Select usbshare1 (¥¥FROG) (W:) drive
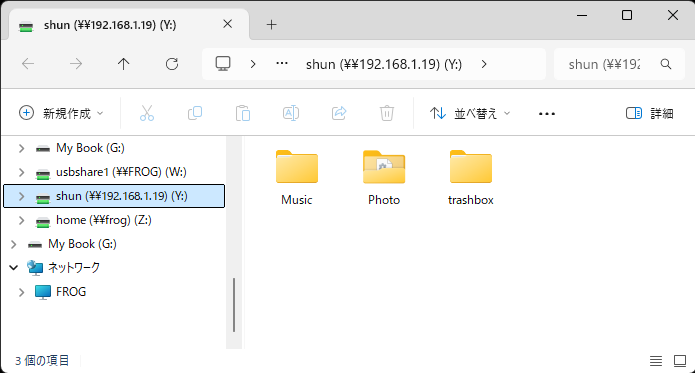695x373 pixels. pyautogui.click(x=121, y=172)
